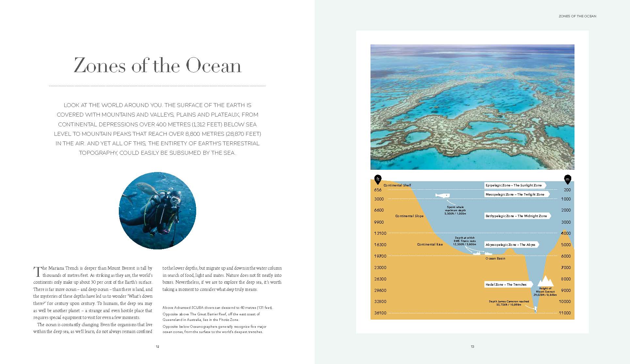Click the black m marker pin
The height and width of the screenshot is (364, 630).
point(567,179)
